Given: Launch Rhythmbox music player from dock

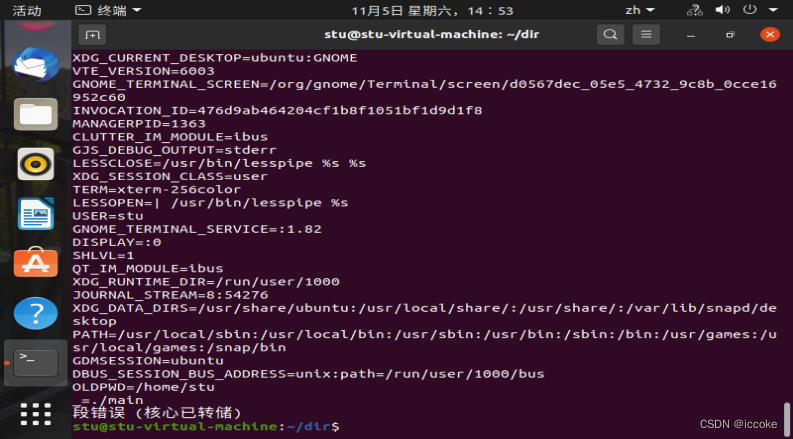Looking at the screenshot, I should (x=36, y=164).
